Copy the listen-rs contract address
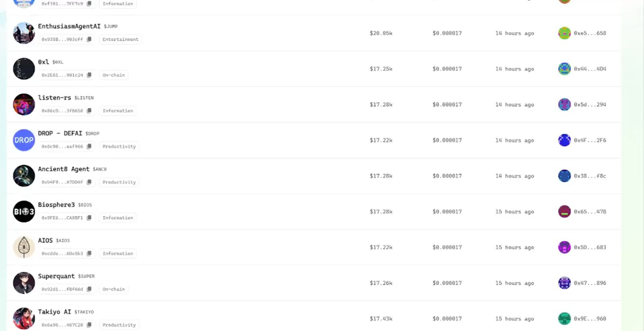 [89, 111]
